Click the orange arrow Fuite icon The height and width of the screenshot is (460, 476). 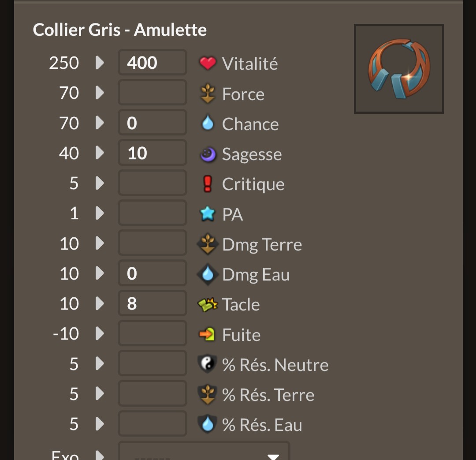(x=207, y=334)
